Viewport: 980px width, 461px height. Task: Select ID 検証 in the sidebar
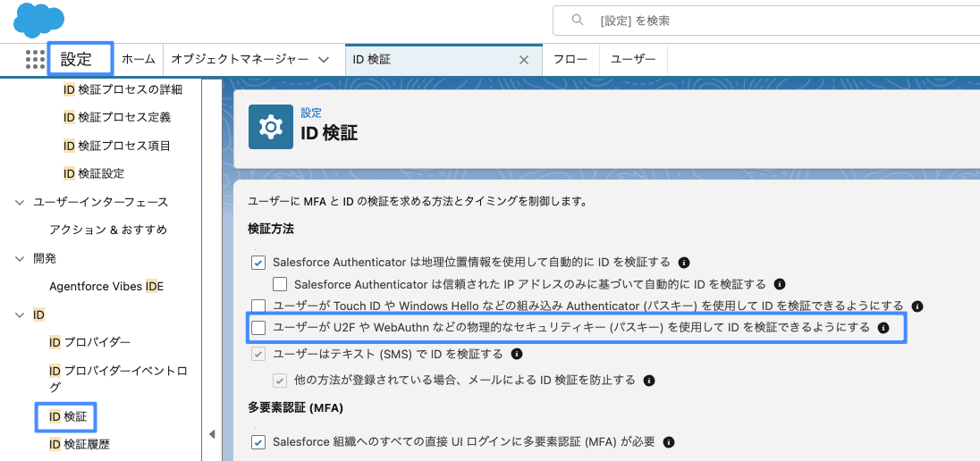pos(68,416)
